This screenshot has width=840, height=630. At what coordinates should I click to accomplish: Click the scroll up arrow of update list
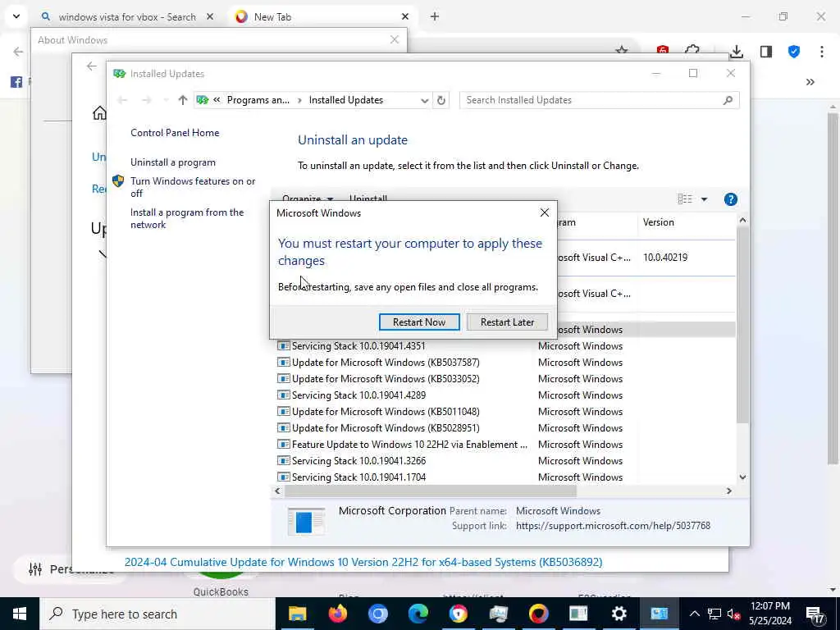pyautogui.click(x=742, y=220)
